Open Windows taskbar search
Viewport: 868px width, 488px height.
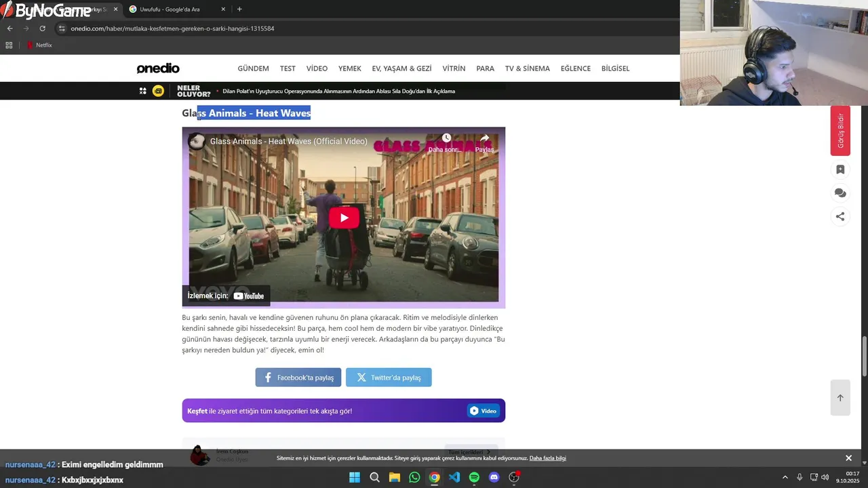374,477
